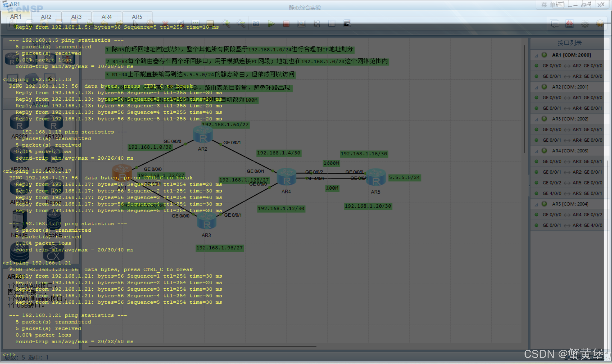The width and height of the screenshot is (612, 364).
Task: Click the yellow help question mark icon
Action: (x=600, y=24)
